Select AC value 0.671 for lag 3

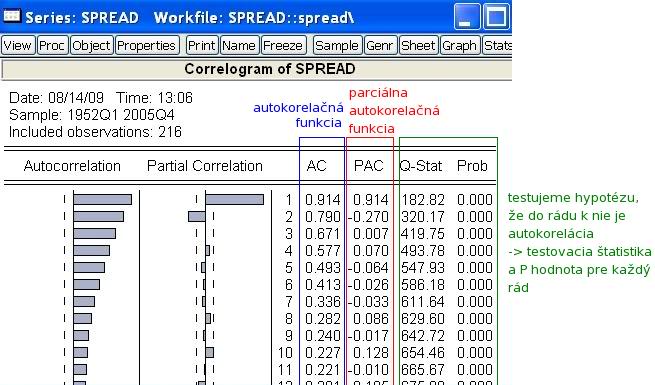(322, 234)
